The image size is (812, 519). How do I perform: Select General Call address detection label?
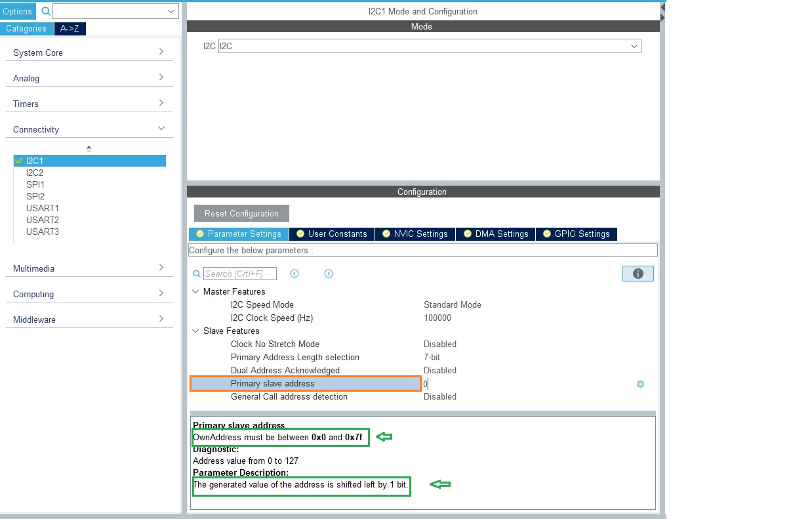coord(289,396)
